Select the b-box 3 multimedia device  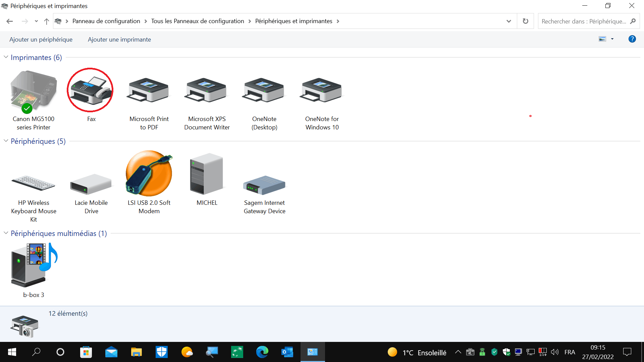tap(34, 265)
